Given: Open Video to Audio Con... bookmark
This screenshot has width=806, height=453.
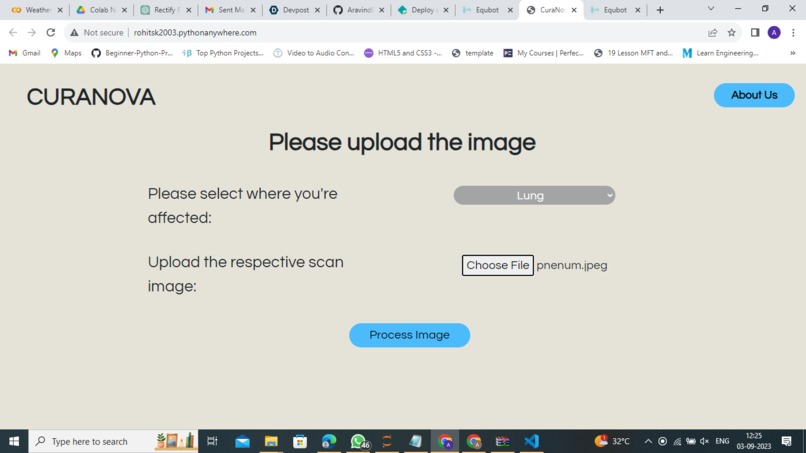Looking at the screenshot, I should click(314, 53).
